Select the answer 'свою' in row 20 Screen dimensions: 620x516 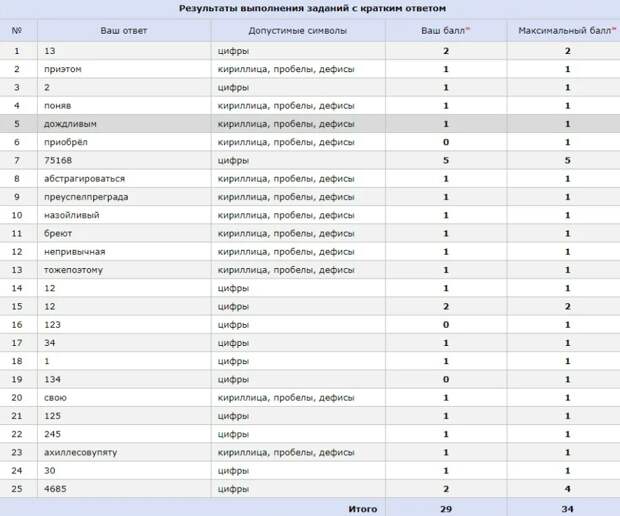click(x=55, y=398)
